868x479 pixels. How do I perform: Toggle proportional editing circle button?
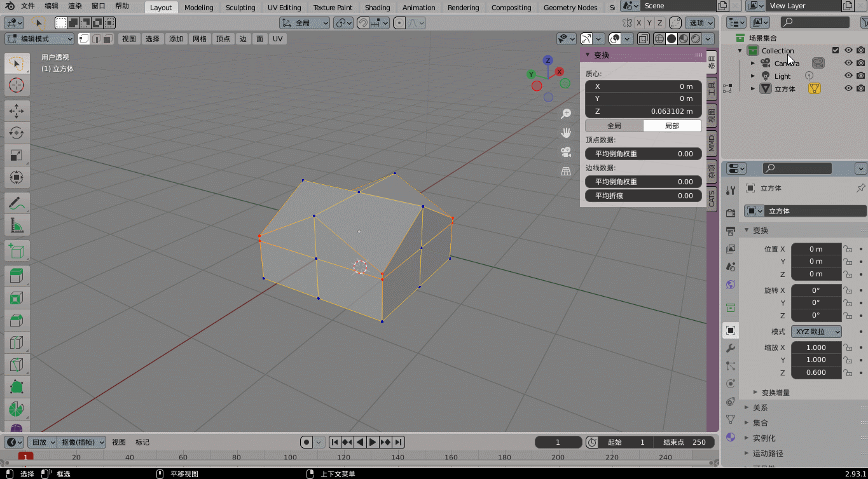[x=399, y=23]
